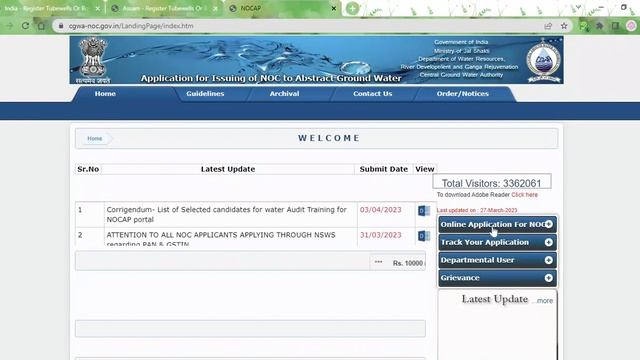Open the browser profile avatar

[x=631, y=26]
